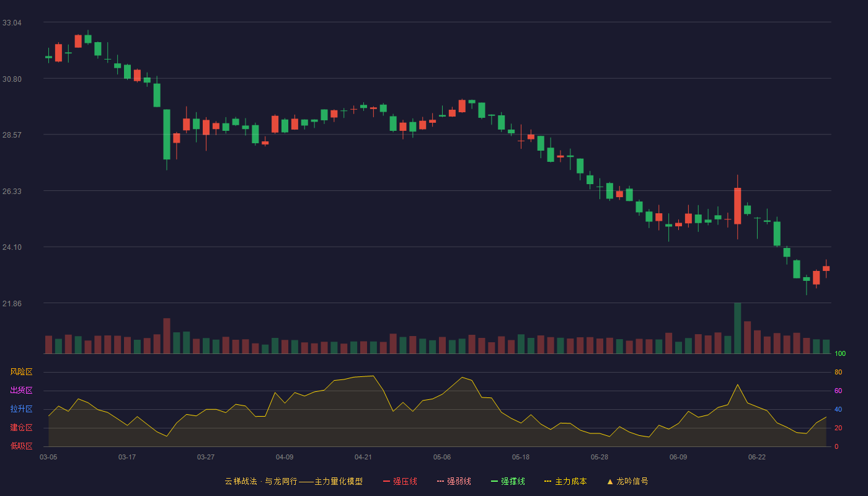Image resolution: width=868 pixels, height=496 pixels.
Task: Click the 26.33 price axis label
Action: [x=12, y=192]
